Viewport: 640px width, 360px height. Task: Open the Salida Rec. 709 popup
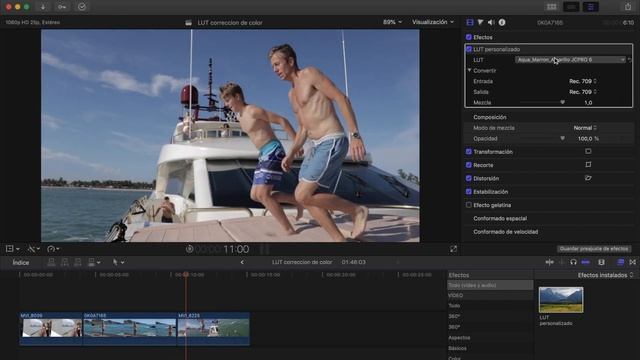pyautogui.click(x=583, y=92)
